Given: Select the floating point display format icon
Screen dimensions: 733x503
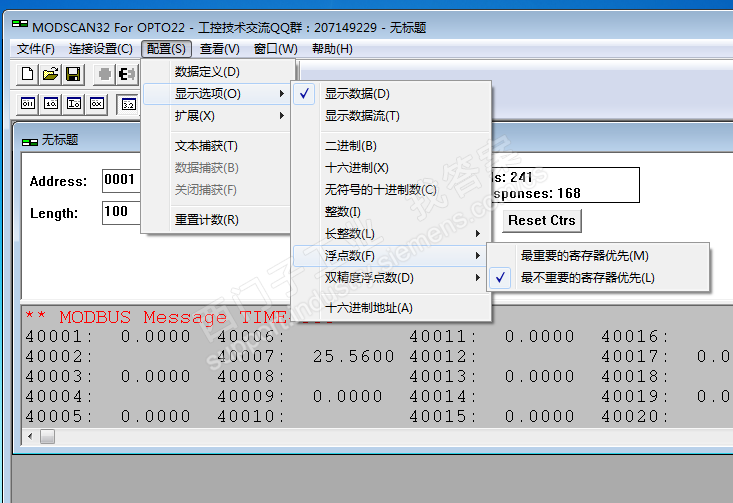Looking at the screenshot, I should 129,104.
